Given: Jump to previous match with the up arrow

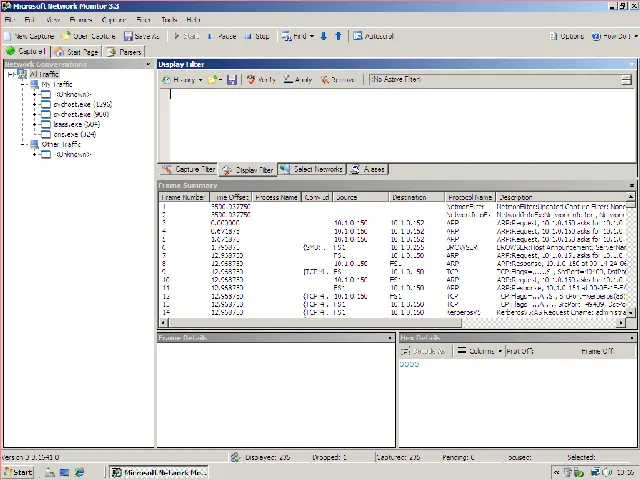Looking at the screenshot, I should (338, 36).
